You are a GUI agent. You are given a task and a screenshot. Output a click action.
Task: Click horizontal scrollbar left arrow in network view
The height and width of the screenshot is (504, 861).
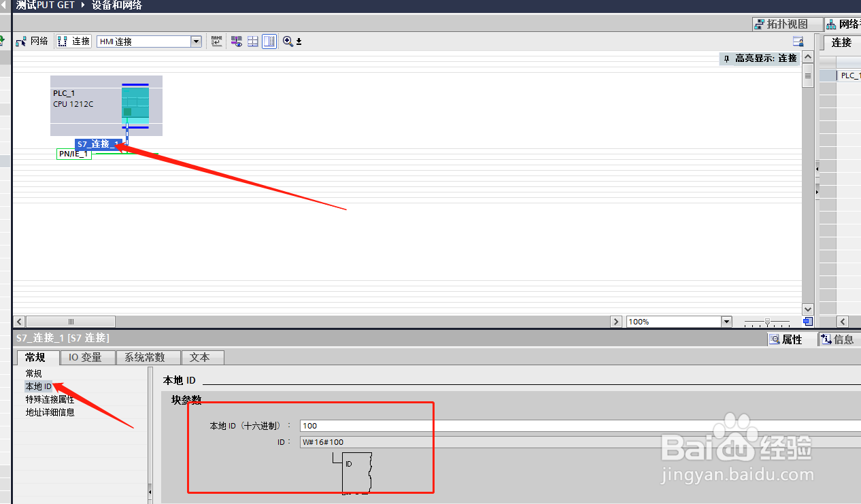tap(19, 322)
